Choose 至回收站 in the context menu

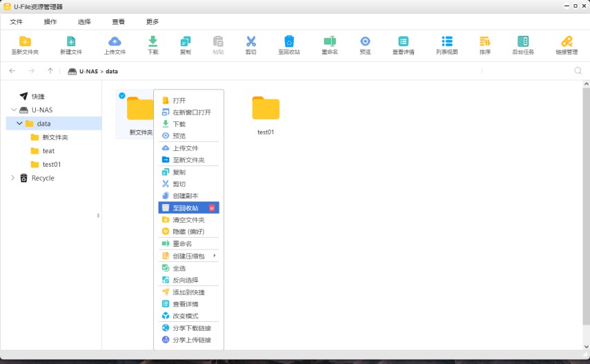coord(185,208)
